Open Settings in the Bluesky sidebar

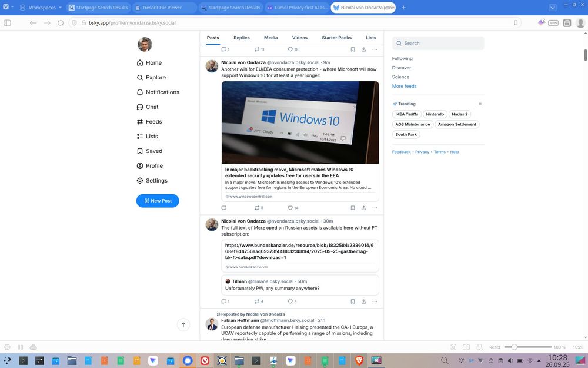[x=152, y=180]
